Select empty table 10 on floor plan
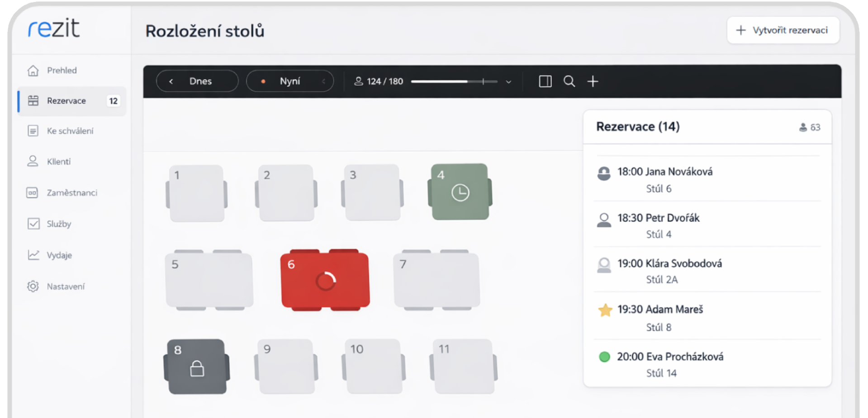Viewport: 868px width, 418px height. click(373, 367)
